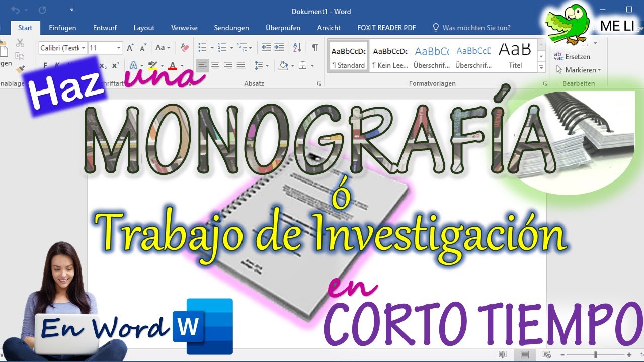Viewport: 644px width, 362px height.
Task: Open the Layout tab
Action: [144, 28]
